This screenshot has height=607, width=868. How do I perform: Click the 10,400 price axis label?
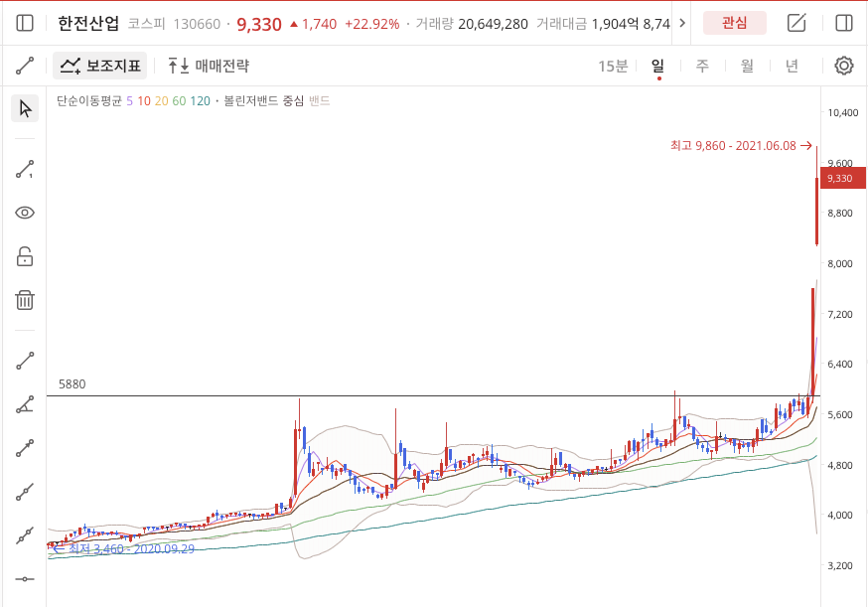click(842, 112)
